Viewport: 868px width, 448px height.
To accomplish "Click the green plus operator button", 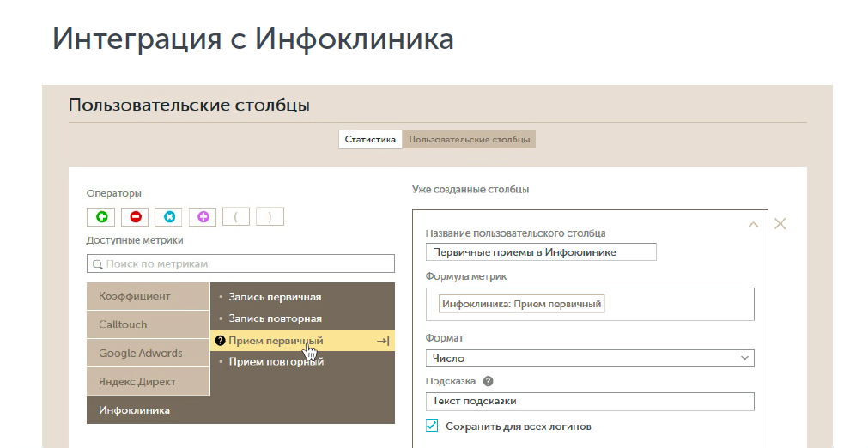I will click(x=101, y=217).
